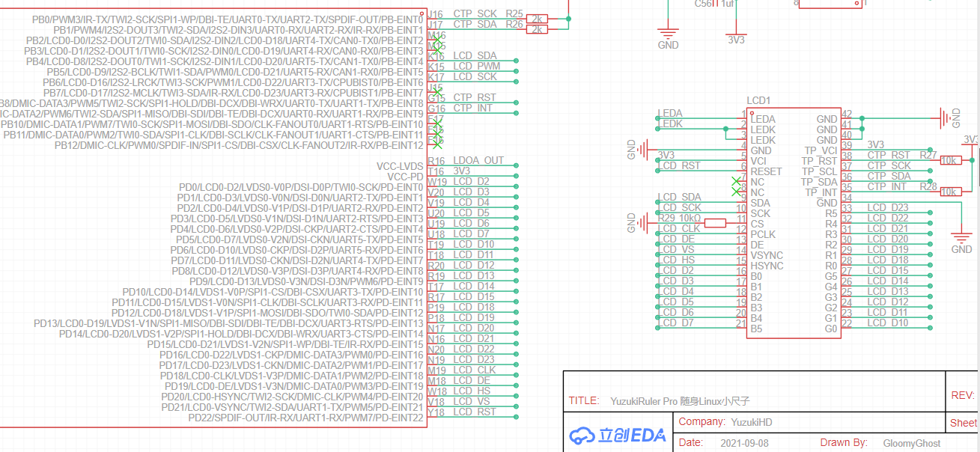Select the LCD1 component designator label
This screenshot has width=980, height=452.
[x=758, y=100]
